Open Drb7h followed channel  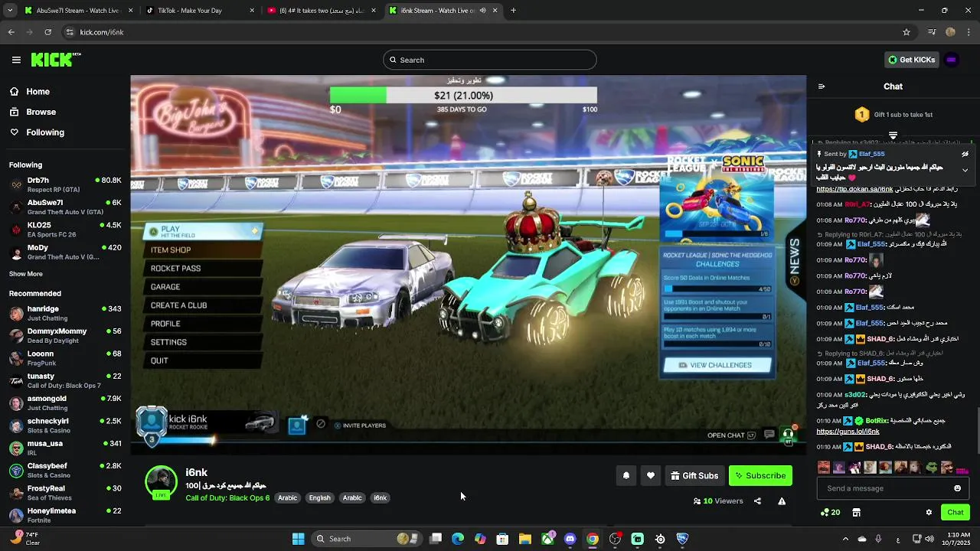[x=65, y=184]
